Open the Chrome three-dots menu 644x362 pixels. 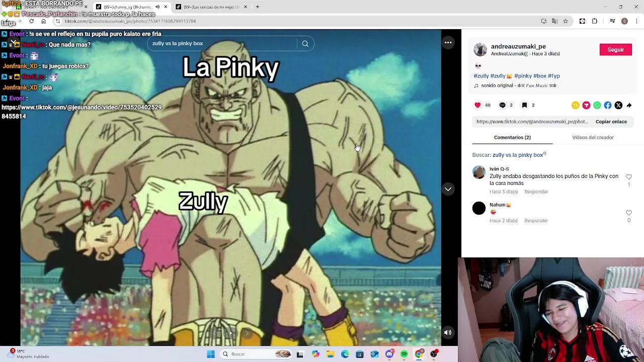click(637, 21)
